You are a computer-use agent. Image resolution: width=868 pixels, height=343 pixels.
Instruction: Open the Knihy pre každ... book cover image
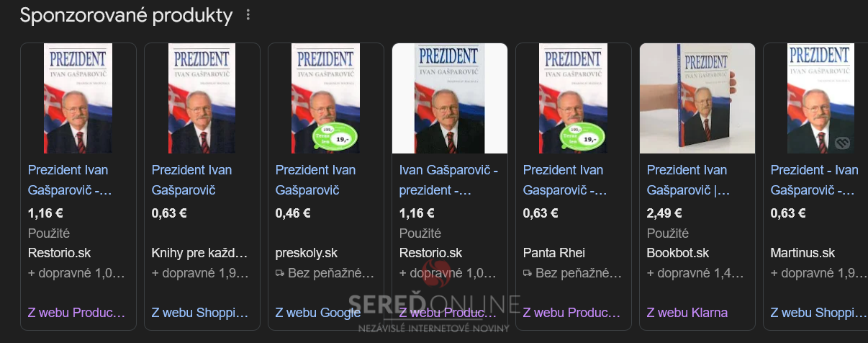click(x=202, y=98)
